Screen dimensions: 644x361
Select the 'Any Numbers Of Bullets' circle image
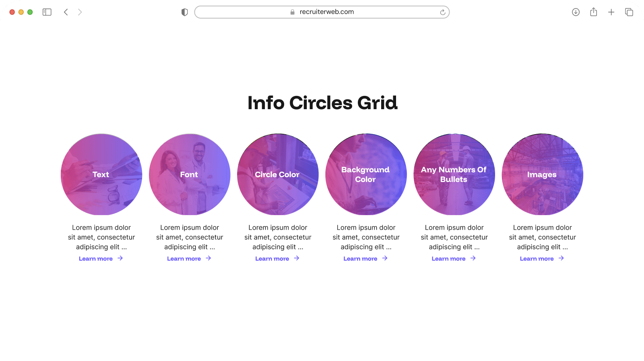tap(454, 174)
